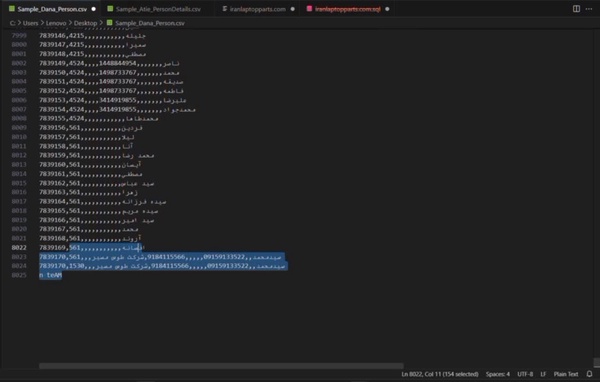Select the UTF-8 encoding status item
This screenshot has height=382, width=600.
[525, 374]
